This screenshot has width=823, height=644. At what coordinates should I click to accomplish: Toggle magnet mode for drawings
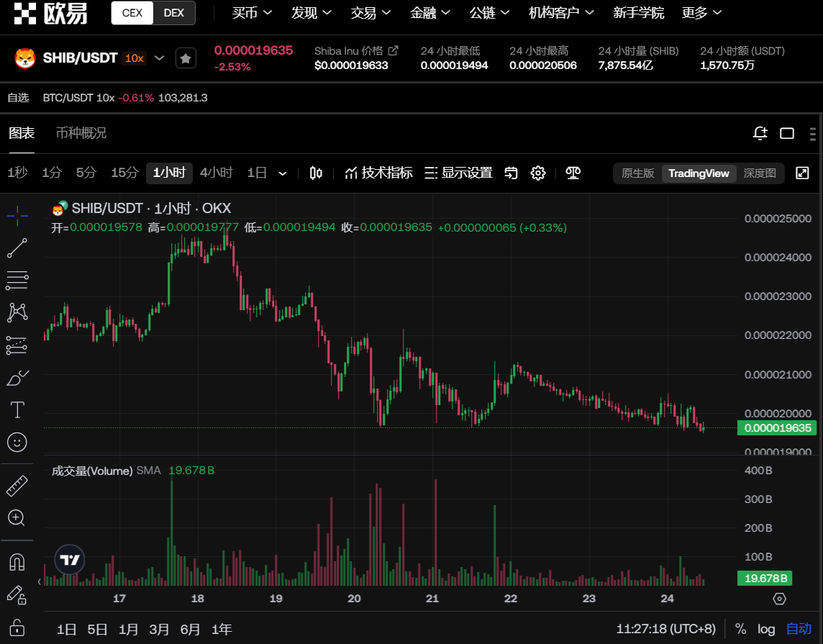(17, 562)
